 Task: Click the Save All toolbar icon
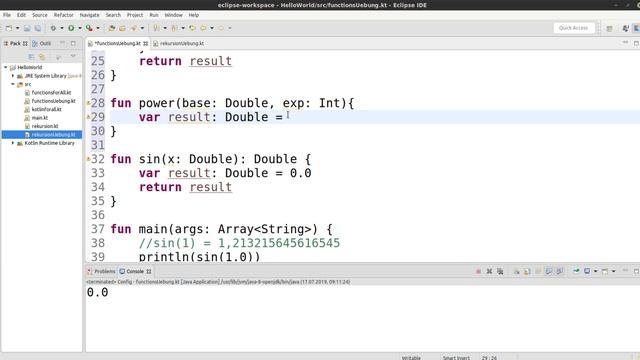pos(38,28)
